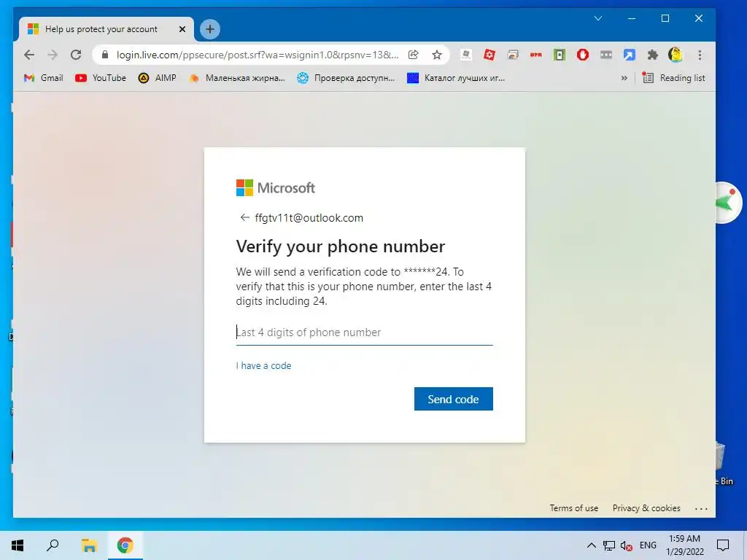Reload the page with the refresh icon
The image size is (747, 560).
(x=76, y=55)
